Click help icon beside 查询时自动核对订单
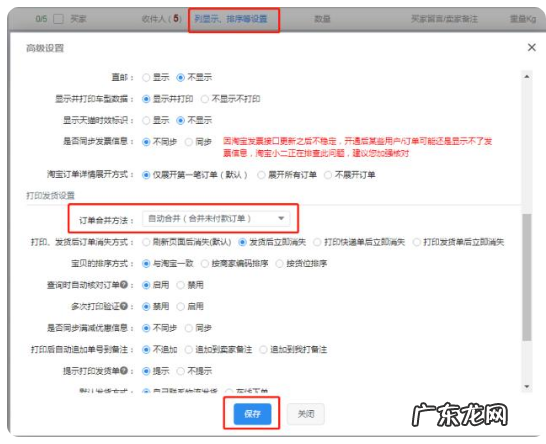Screen dimensions: 546x444 coord(124,285)
